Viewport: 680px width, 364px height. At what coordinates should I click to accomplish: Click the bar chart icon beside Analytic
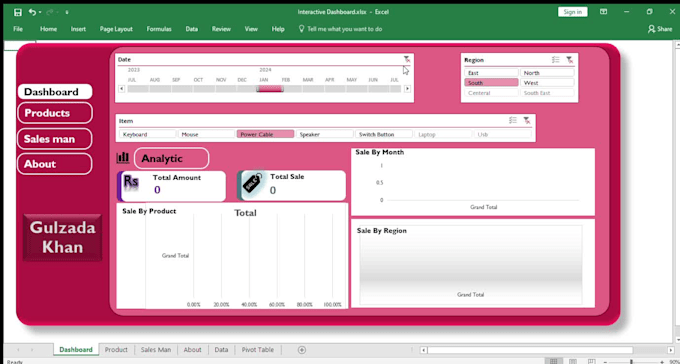pos(123,158)
